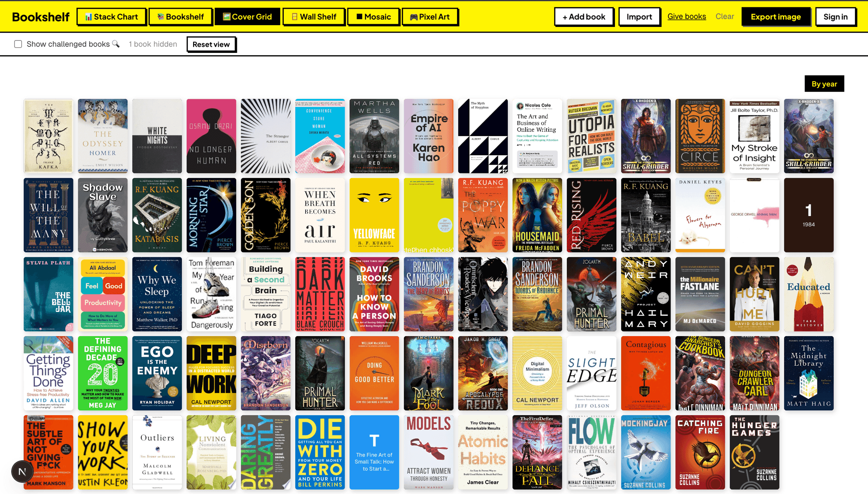Open The Bell Jar cover
Image resolution: width=868 pixels, height=494 pixels.
(x=49, y=294)
